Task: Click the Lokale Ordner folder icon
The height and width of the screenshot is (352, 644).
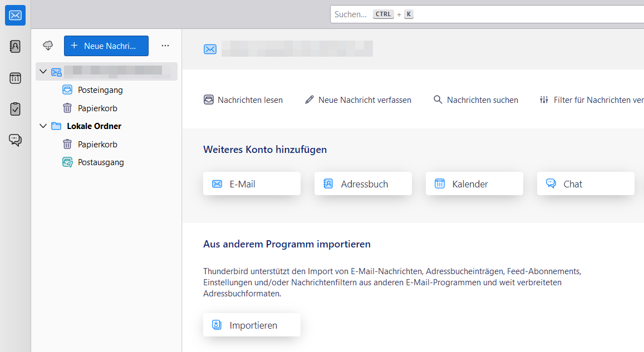Action: [x=56, y=126]
